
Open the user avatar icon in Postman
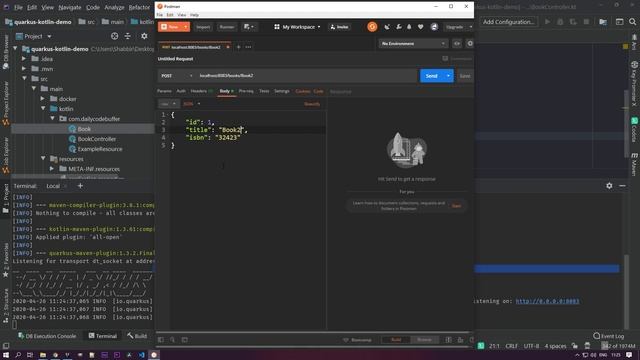(x=434, y=27)
